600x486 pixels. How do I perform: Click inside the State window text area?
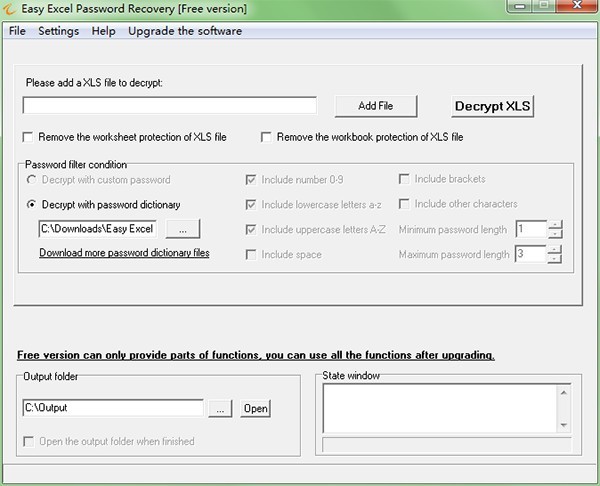(440, 408)
